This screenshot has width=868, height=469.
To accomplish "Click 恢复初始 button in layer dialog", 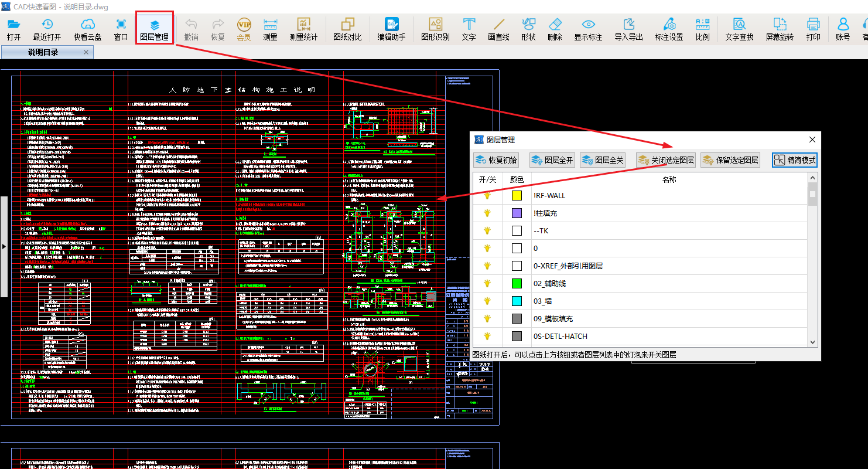I will coord(497,160).
